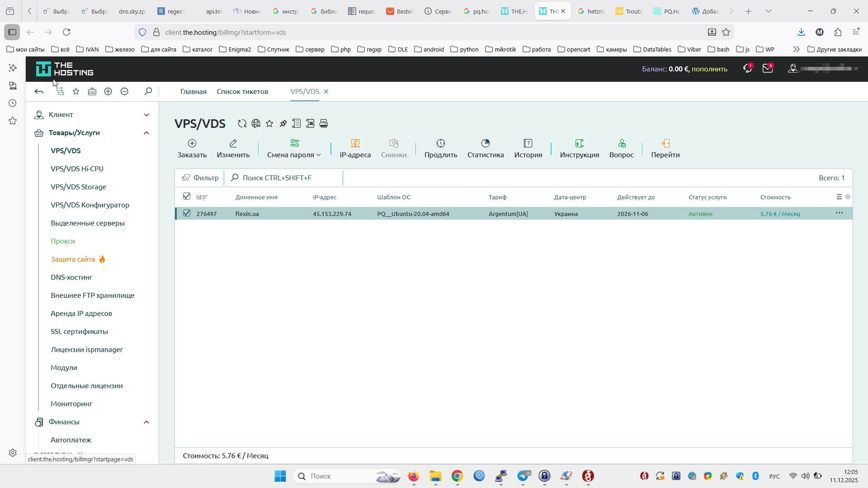
Task: Click Перейти go-to-server icon
Action: tap(665, 144)
